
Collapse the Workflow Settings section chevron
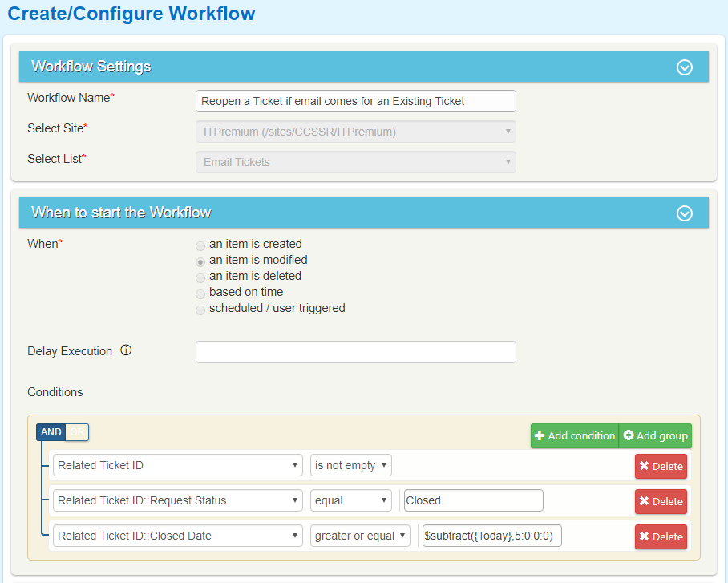(684, 67)
